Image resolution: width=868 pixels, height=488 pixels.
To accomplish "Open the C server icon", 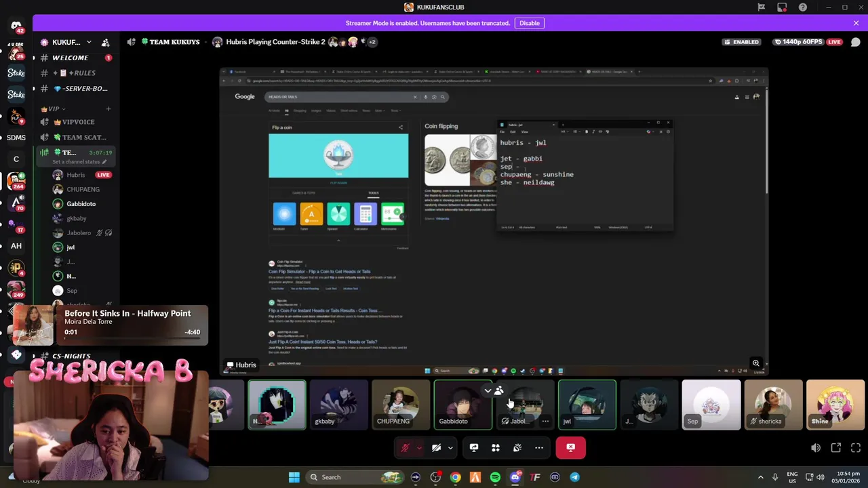I will pos(16,159).
